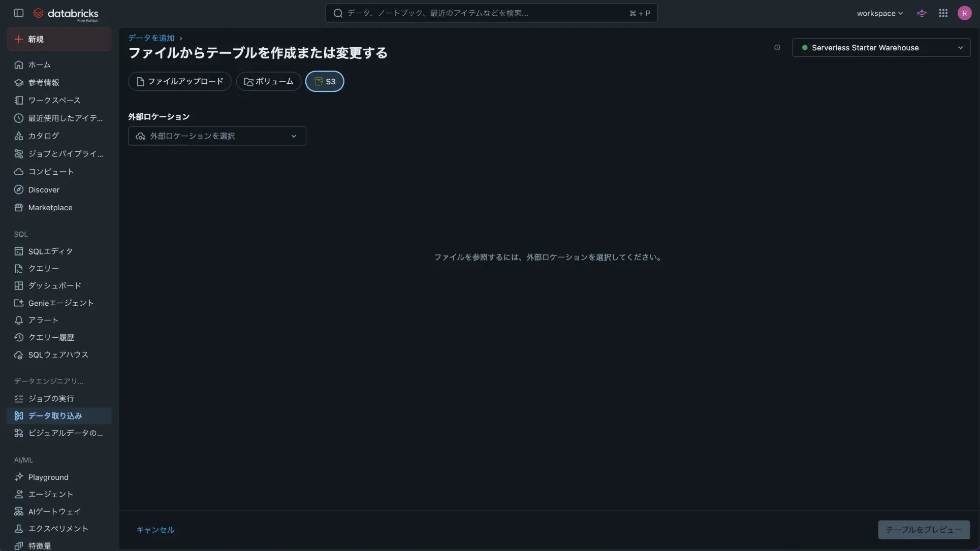980x551 pixels.
Task: Open ジョブとパイプライン in the sidebar
Action: (59, 153)
